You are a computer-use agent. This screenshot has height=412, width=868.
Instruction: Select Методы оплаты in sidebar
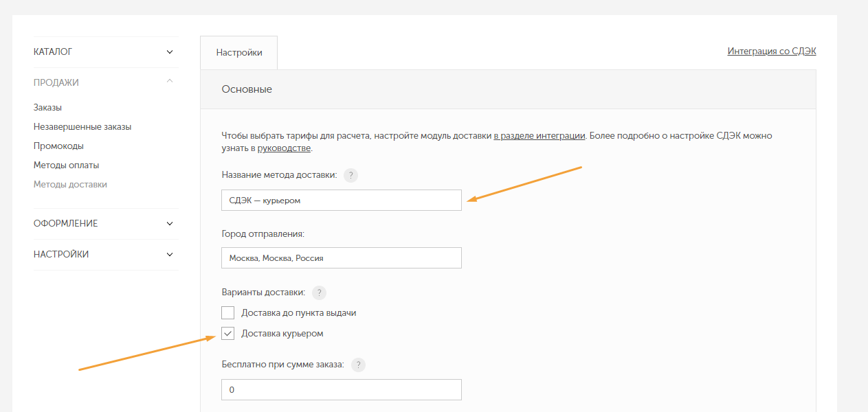coord(66,165)
